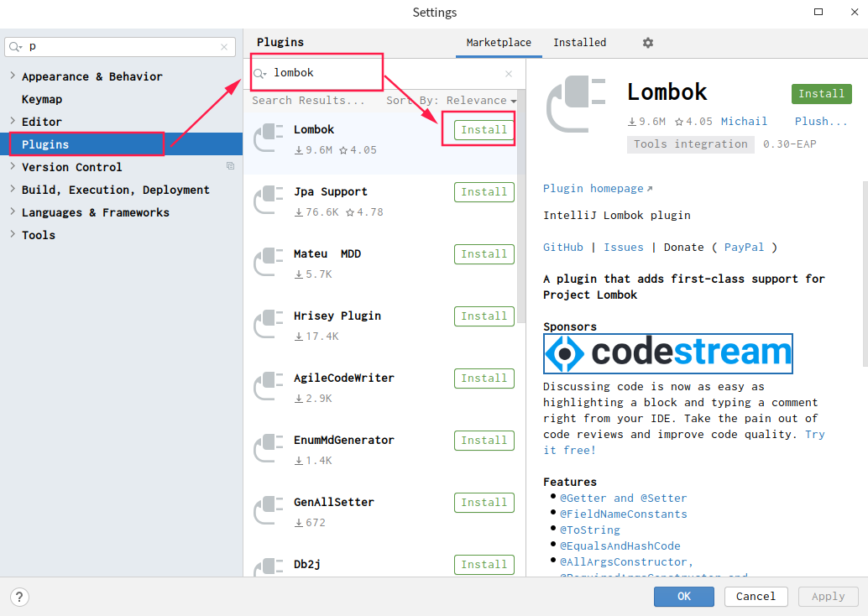Install the Jpa Support plugin
The width and height of the screenshot is (868, 616).
484,192
